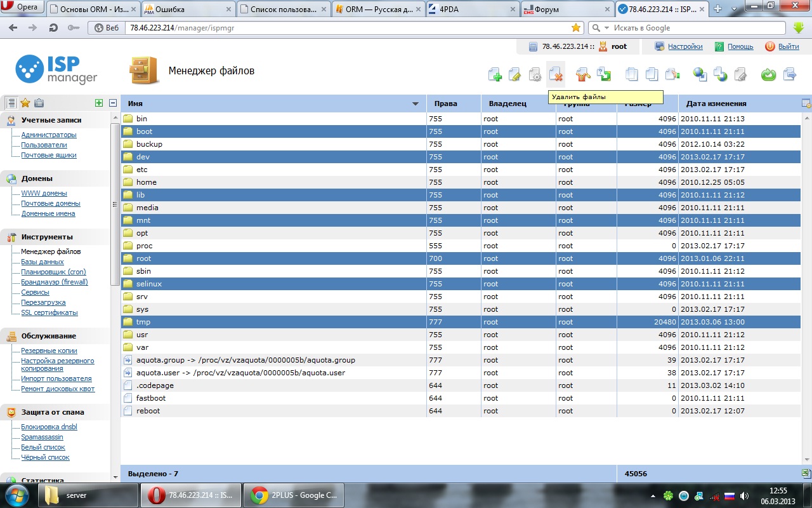Click the archive extract zipper icon
Image resolution: width=812 pixels, height=508 pixels.
click(583, 75)
